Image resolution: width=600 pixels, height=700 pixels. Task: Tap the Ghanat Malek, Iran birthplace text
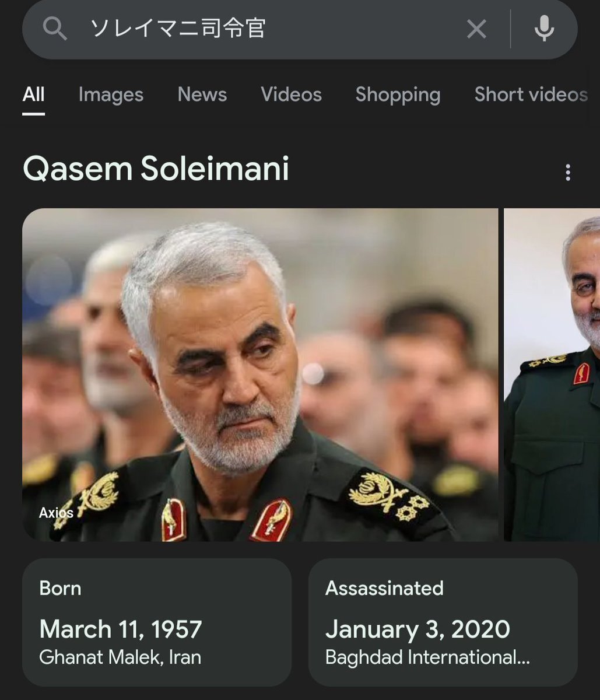120,657
